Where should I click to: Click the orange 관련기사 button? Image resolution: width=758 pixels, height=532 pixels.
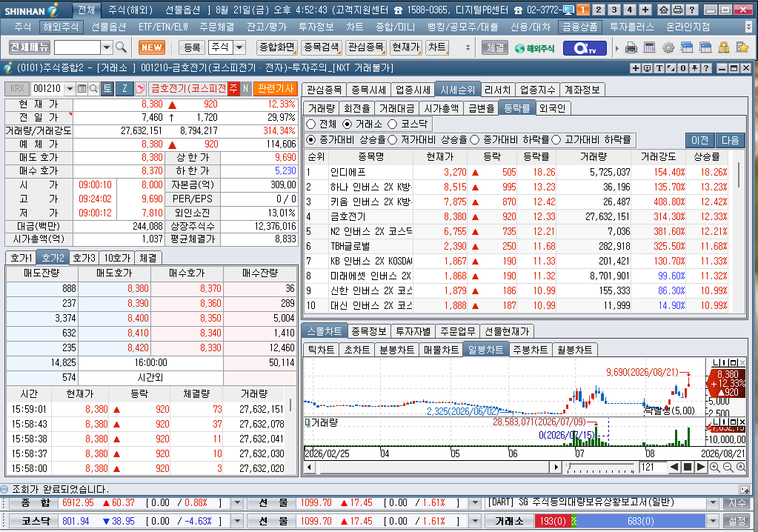276,88
